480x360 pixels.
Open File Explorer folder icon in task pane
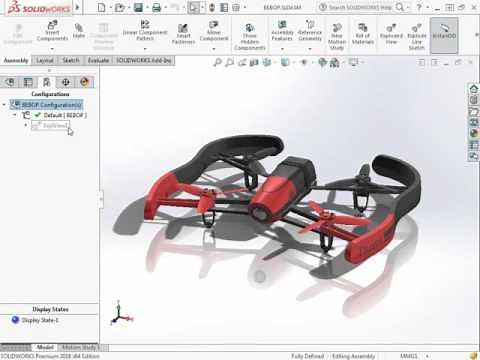[474, 111]
